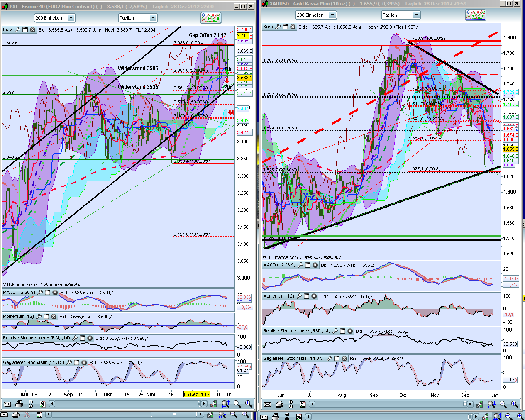This screenshot has width=525, height=420.
Task: Zoom out on the PXI chart
Action: [x=237, y=404]
